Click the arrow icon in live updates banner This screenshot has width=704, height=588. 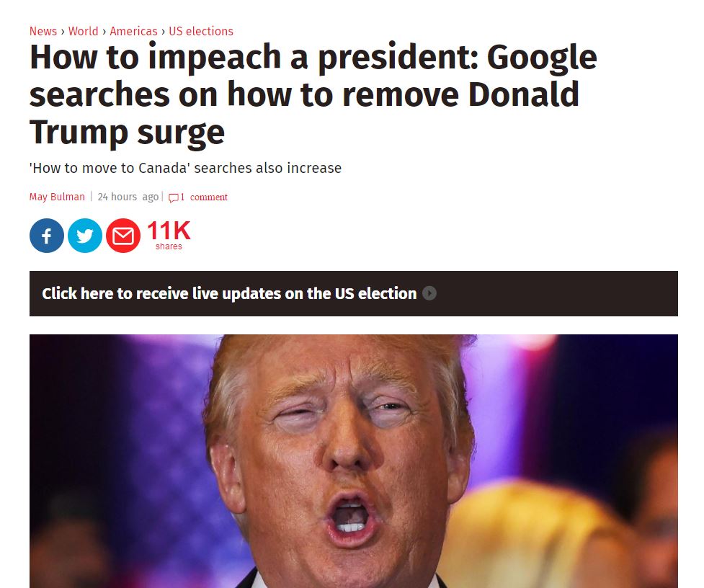point(429,293)
